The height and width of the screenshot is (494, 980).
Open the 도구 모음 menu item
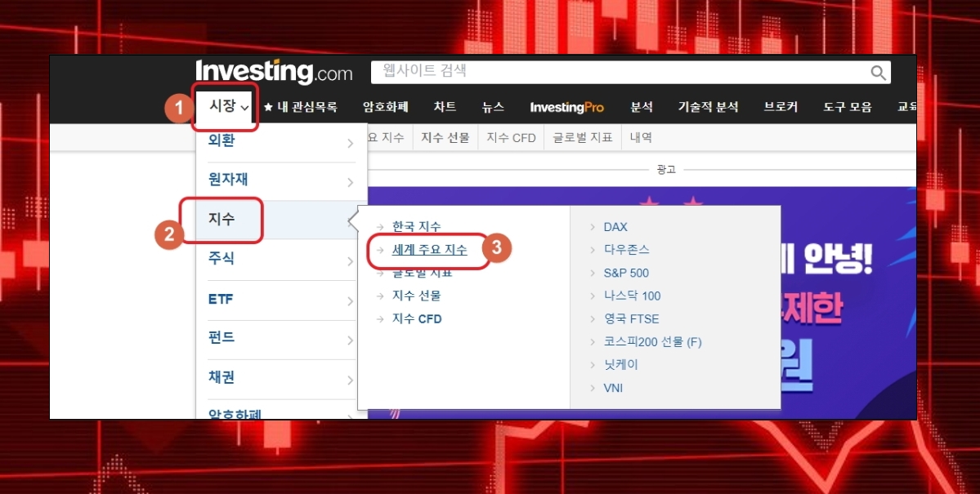pyautogui.click(x=848, y=107)
